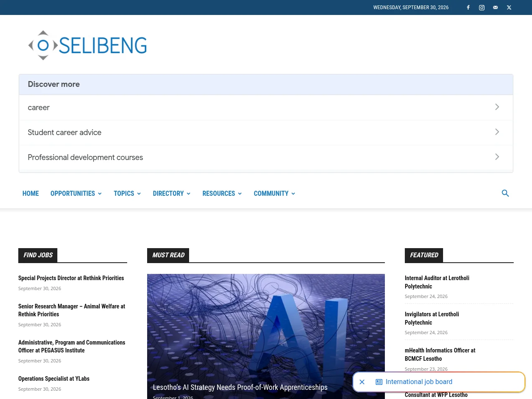Open the X (Twitter) icon
The width and height of the screenshot is (532, 399).
pos(509,7)
